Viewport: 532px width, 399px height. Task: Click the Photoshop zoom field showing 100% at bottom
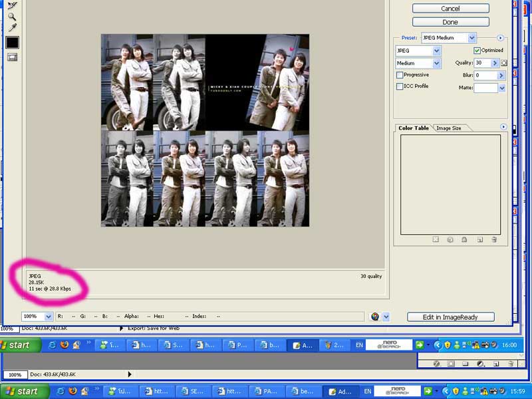(x=15, y=374)
